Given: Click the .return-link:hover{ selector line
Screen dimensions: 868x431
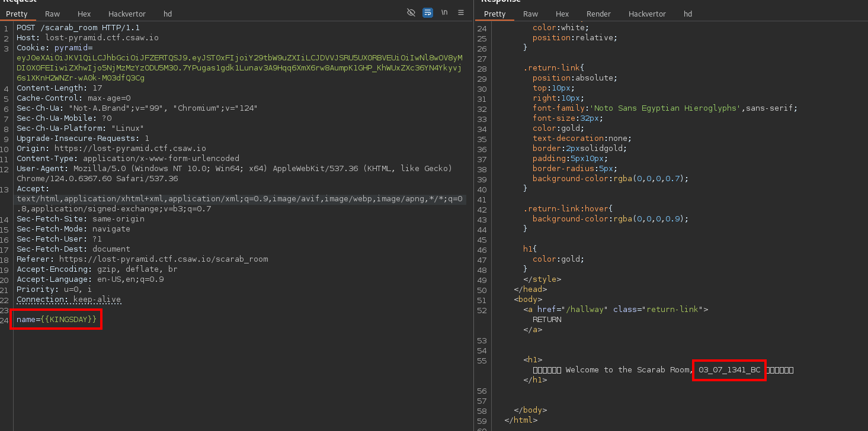Looking at the screenshot, I should pos(568,208).
